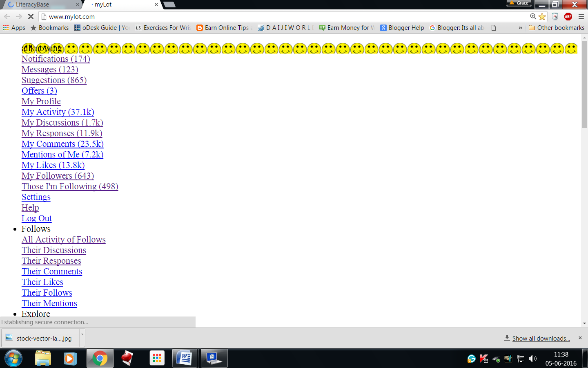588x368 pixels.
Task: Click the page vertical scrollbar thumb
Action: (584, 84)
